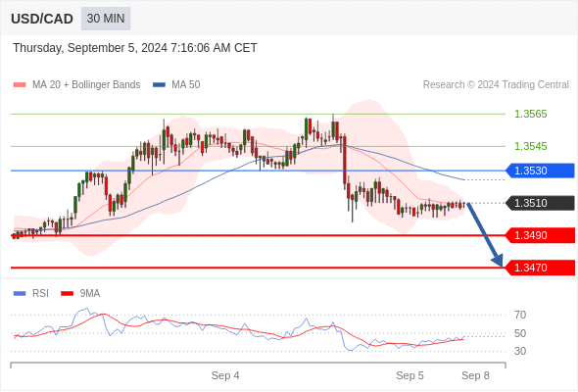
Task: Click the 30 MIN timeframe badge
Action: click(x=106, y=19)
